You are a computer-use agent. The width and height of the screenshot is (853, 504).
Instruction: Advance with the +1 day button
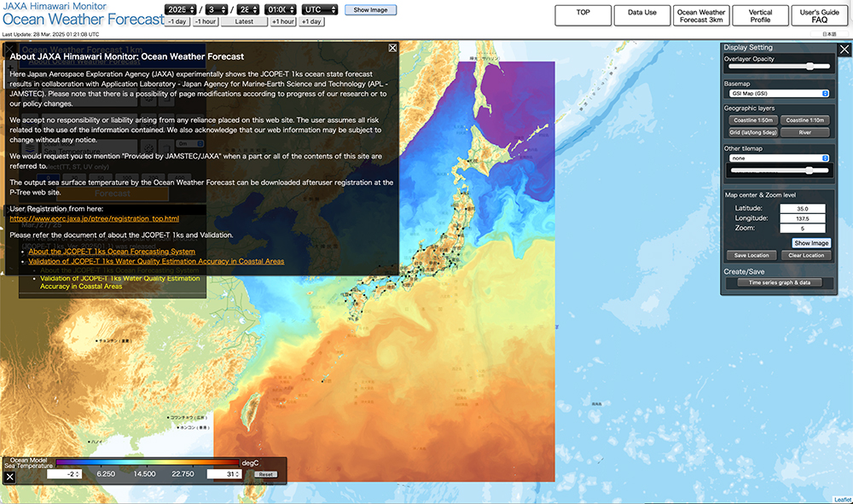(311, 22)
